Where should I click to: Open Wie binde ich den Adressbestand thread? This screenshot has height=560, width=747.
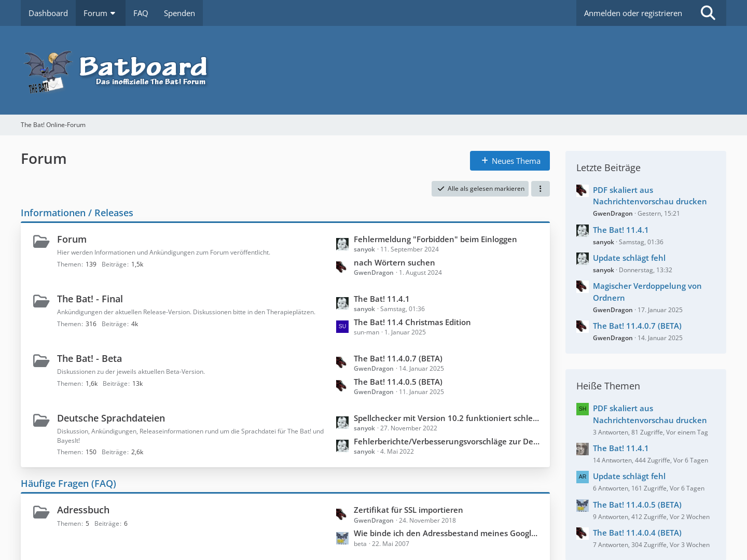[446, 533]
